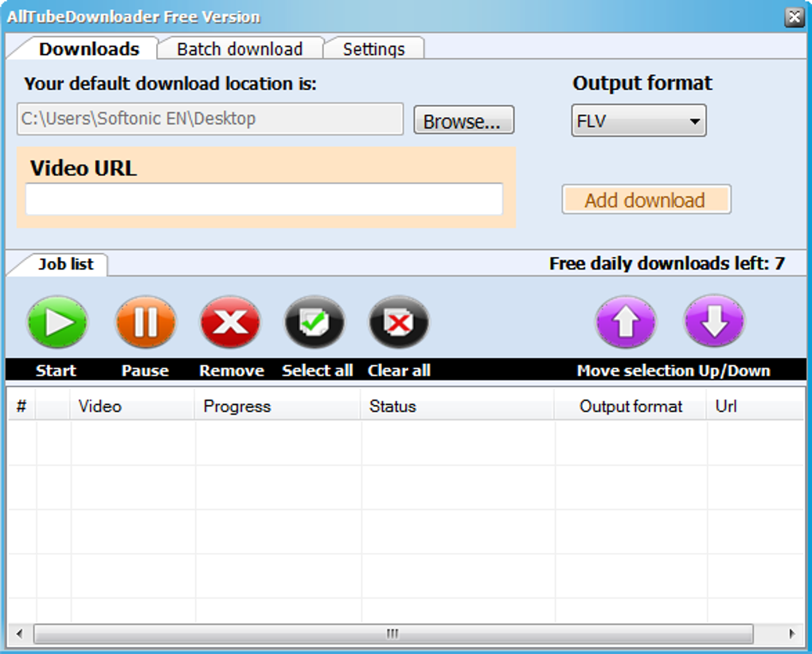
Task: Click the Browse... button
Action: pyautogui.click(x=463, y=121)
